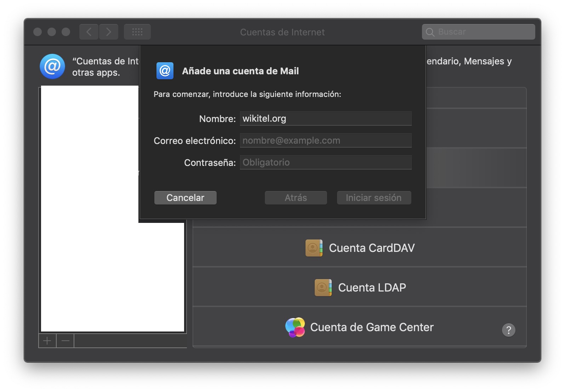
Task: Click the Iniciar sesión button
Action: pos(374,198)
